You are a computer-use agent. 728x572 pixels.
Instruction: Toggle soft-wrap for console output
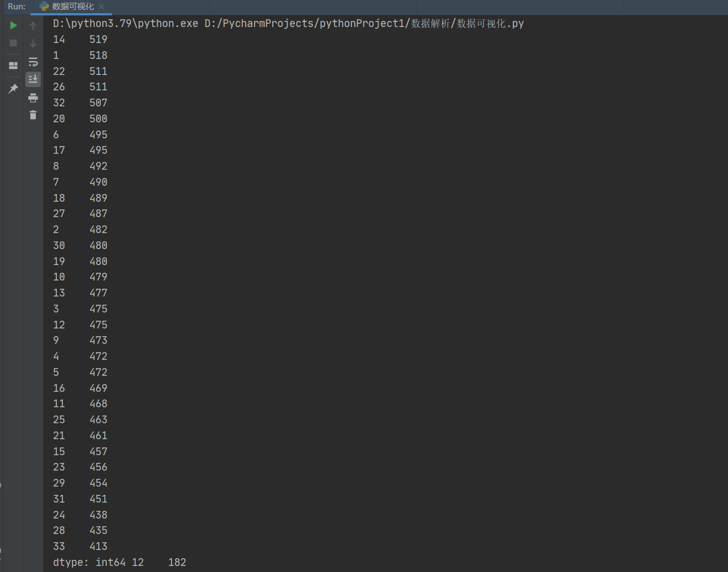[x=33, y=62]
